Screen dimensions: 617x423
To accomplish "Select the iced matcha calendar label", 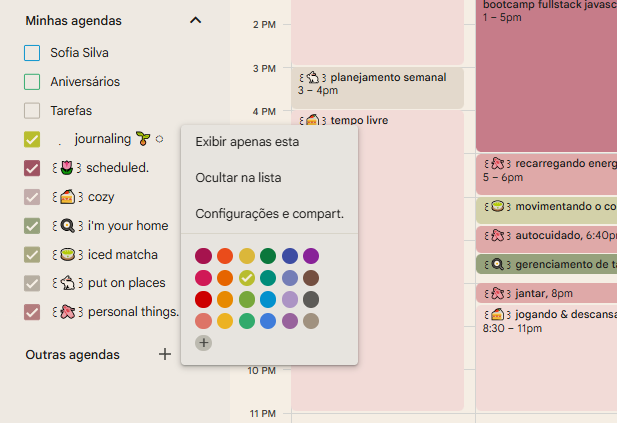I will point(105,255).
